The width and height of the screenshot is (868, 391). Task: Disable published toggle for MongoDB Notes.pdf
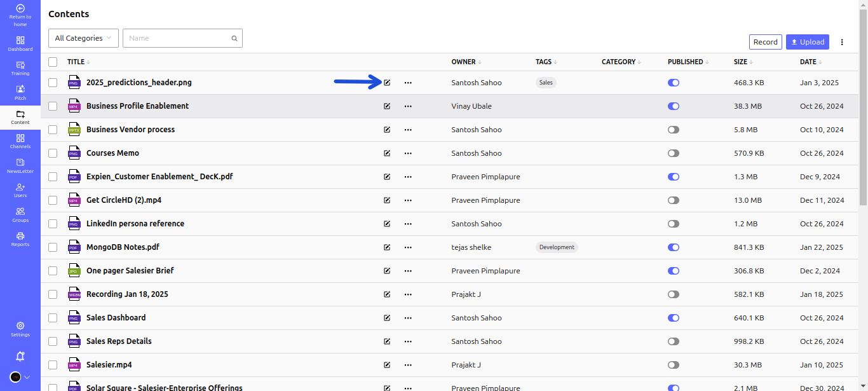point(674,247)
